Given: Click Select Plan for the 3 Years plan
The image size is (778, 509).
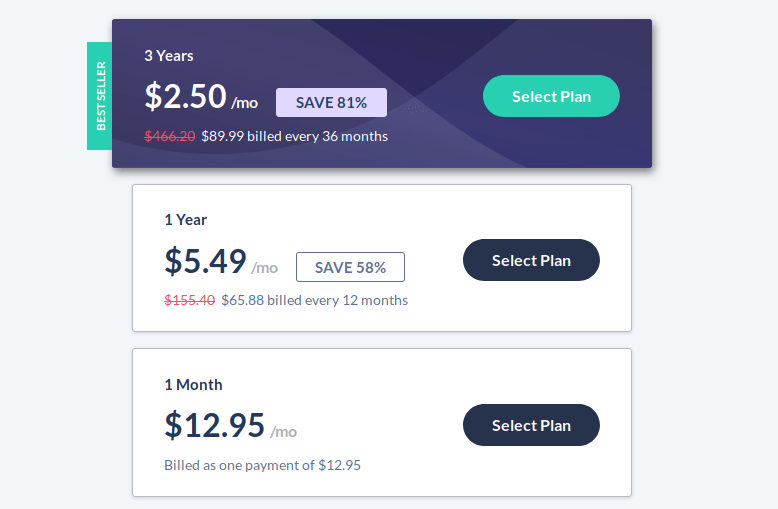Looking at the screenshot, I should point(551,97).
